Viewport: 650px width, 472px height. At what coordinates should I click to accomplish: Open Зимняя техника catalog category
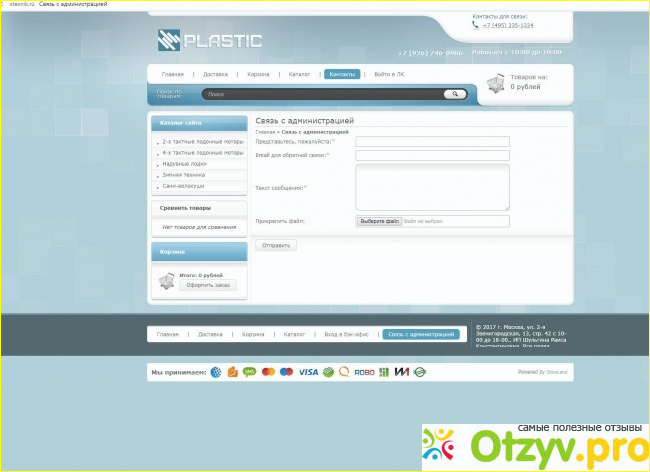[183, 174]
